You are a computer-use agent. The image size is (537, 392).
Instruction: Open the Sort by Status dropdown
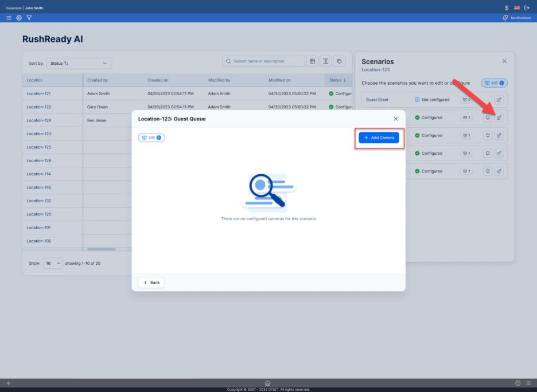click(x=79, y=63)
